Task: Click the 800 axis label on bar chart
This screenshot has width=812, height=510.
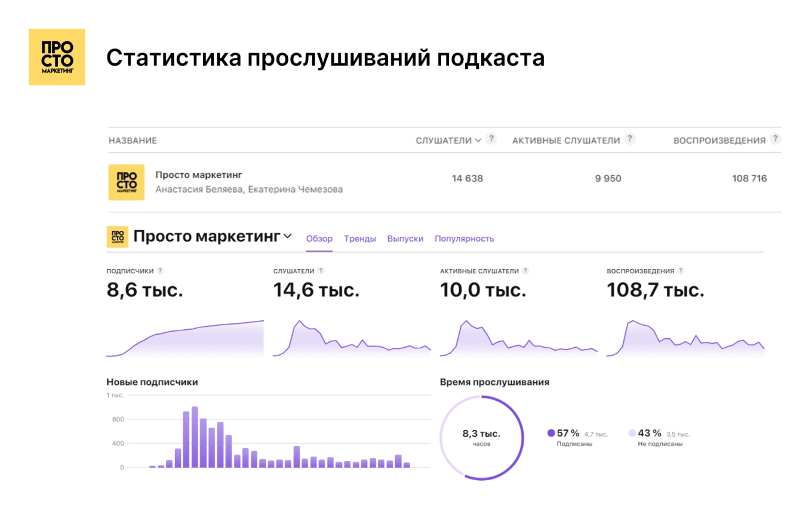Action: (x=118, y=419)
